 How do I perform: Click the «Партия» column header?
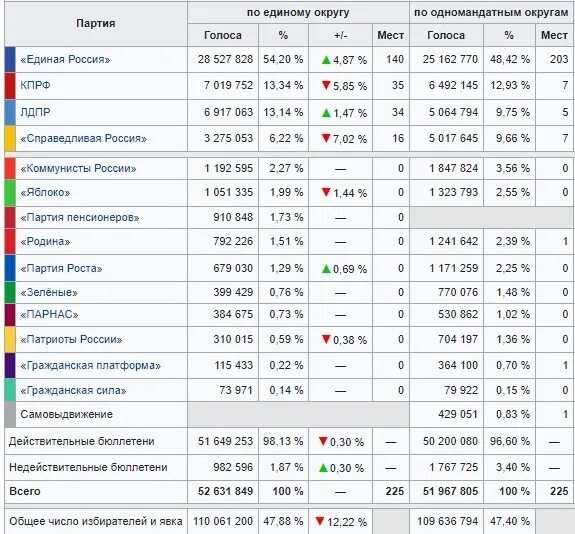point(96,24)
